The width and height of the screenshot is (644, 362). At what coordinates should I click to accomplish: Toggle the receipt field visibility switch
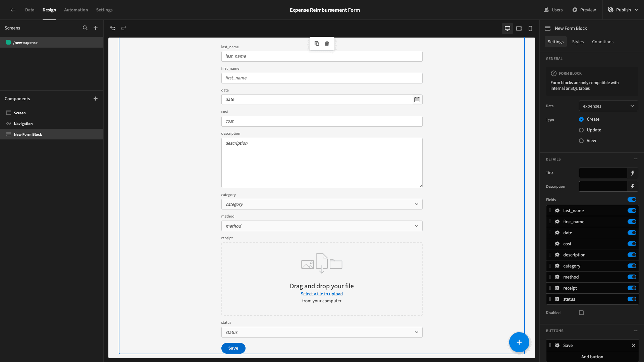(632, 288)
